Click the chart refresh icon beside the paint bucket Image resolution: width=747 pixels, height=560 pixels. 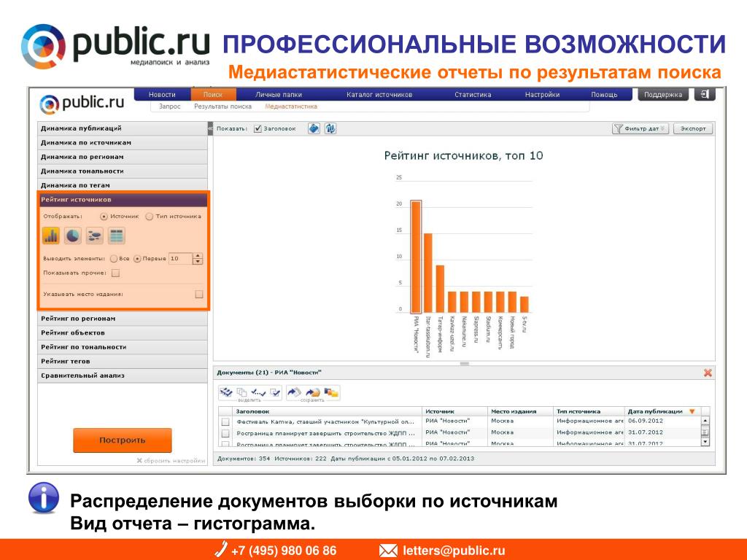(330, 128)
